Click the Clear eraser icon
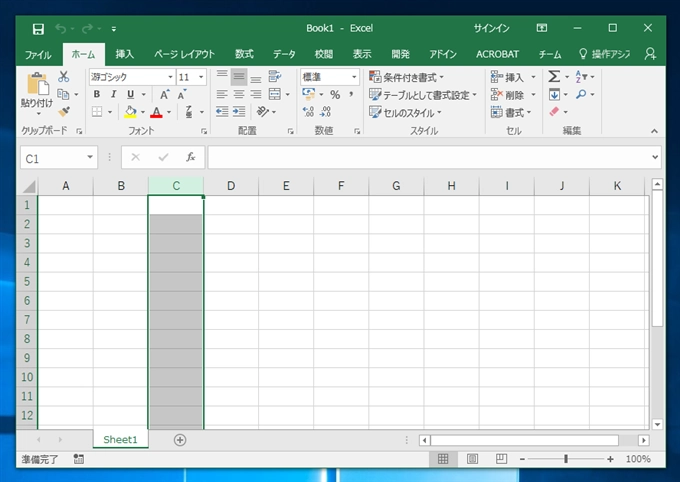Screen dimensions: 680x482 pyautogui.click(x=554, y=111)
